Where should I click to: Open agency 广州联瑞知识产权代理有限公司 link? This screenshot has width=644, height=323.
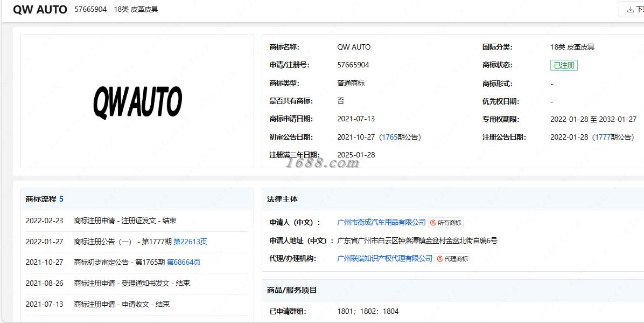pos(384,258)
